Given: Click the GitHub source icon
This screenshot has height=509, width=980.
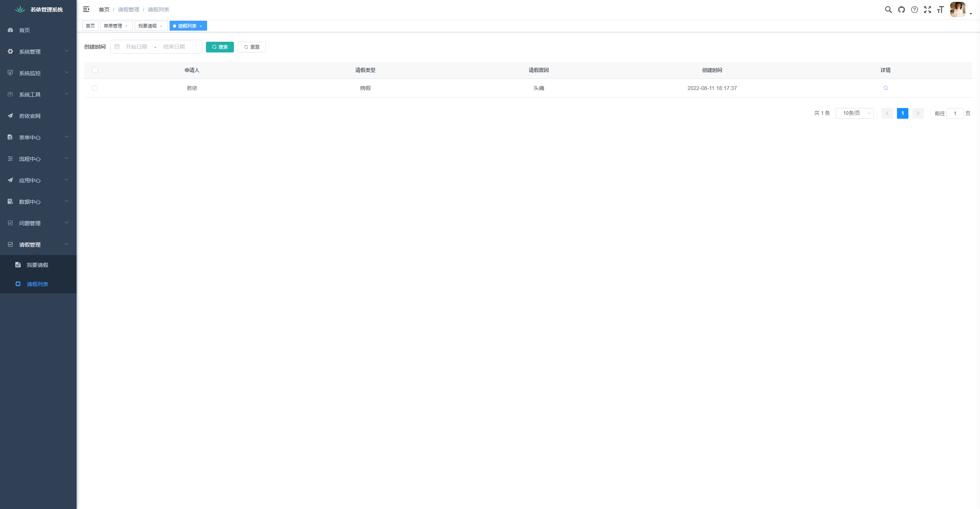Looking at the screenshot, I should click(902, 10).
